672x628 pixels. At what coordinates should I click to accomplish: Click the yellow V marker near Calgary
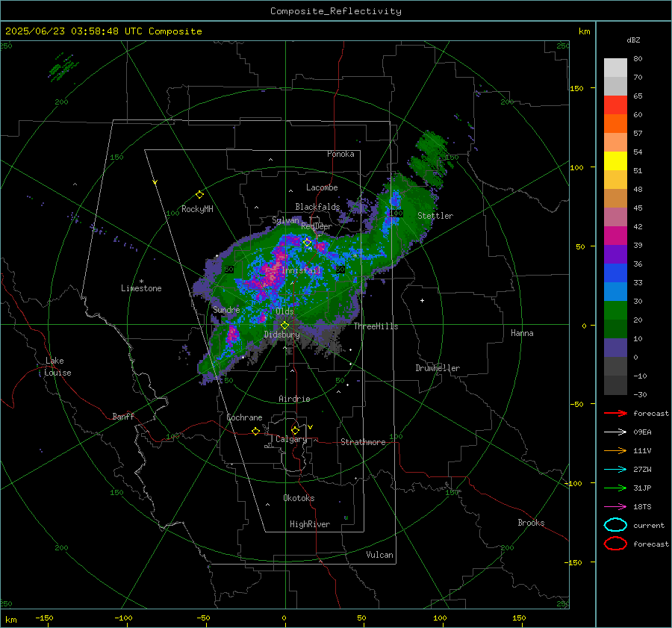click(311, 427)
